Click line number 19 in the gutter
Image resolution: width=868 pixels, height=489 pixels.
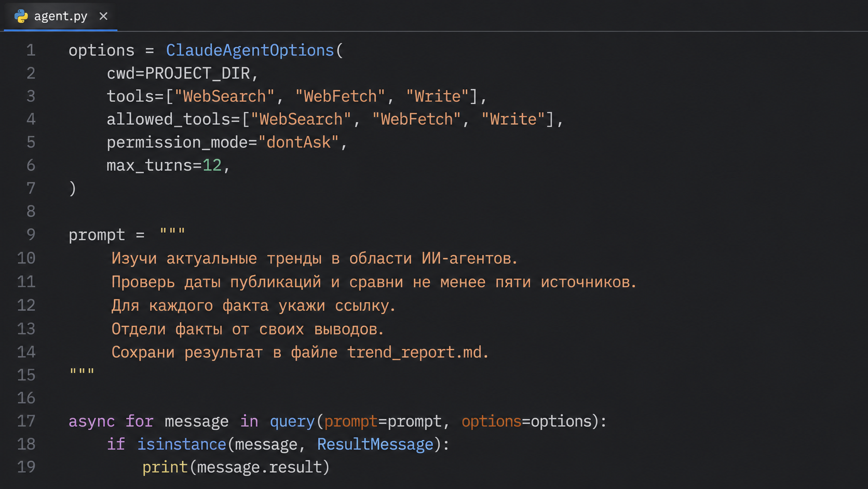[x=26, y=467]
